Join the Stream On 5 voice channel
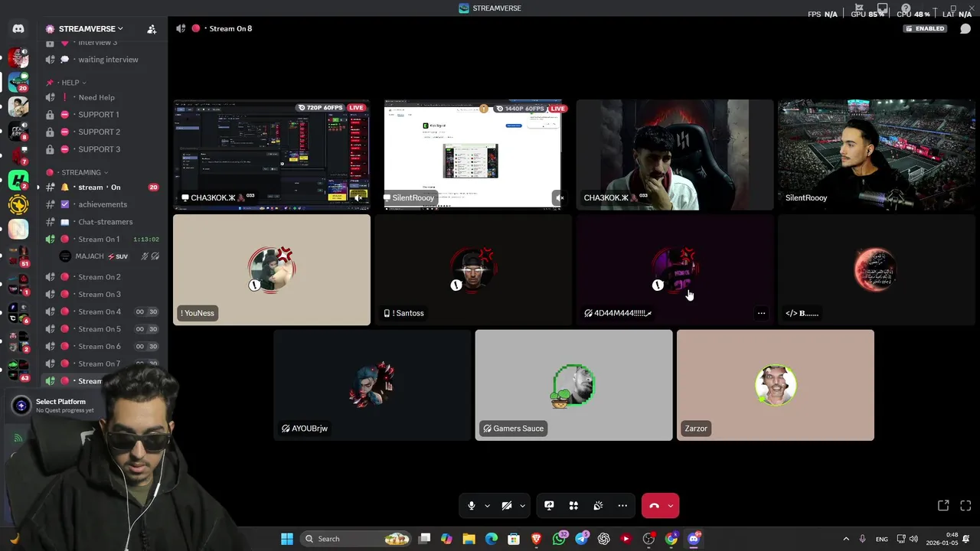This screenshot has width=980, height=551. point(102,329)
